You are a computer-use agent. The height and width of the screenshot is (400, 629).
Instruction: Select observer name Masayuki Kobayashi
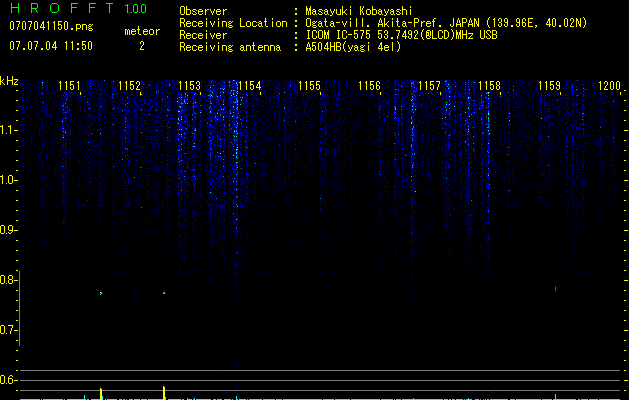pos(358,11)
